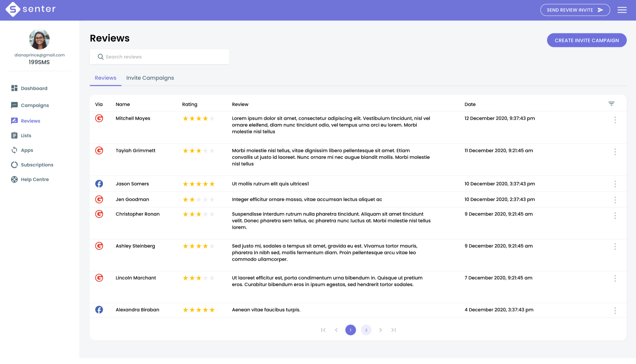Click the user profile avatar
The height and width of the screenshot is (364, 636).
39,39
